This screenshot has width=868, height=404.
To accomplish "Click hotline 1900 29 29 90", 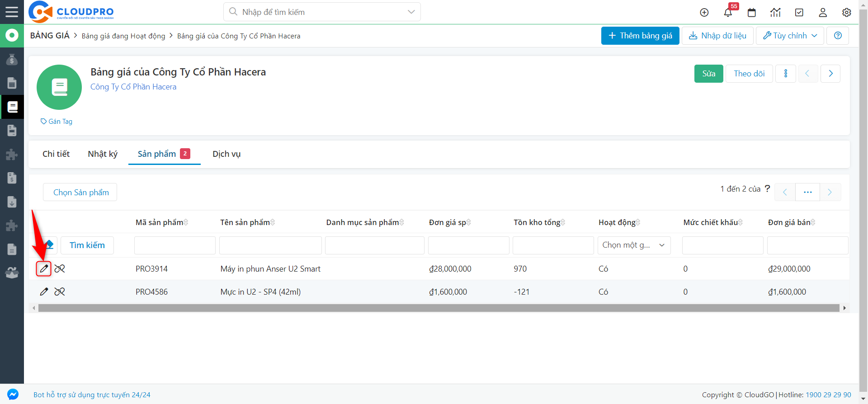I will pos(828,395).
